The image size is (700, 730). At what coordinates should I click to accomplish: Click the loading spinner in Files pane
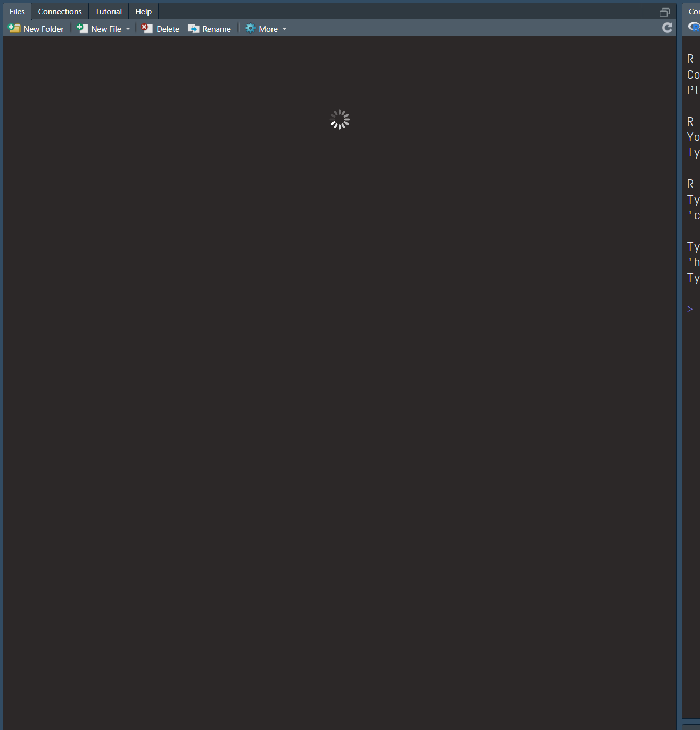point(340,120)
